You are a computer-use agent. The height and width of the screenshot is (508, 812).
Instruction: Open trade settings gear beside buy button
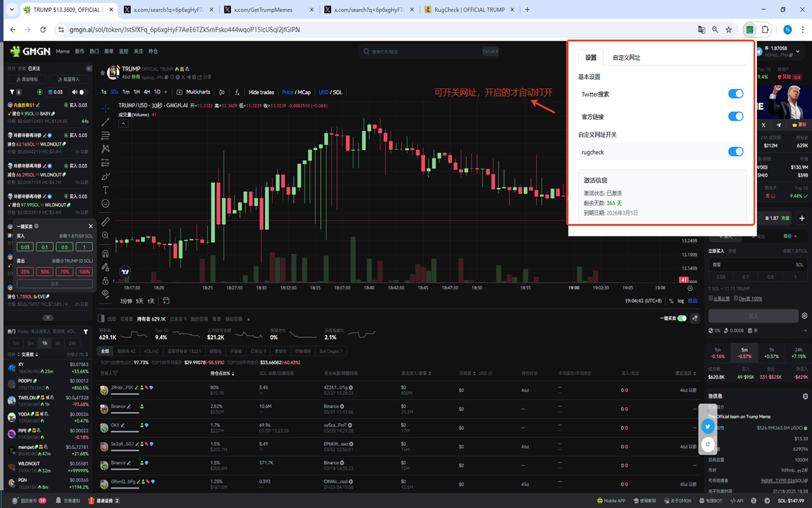point(805,316)
